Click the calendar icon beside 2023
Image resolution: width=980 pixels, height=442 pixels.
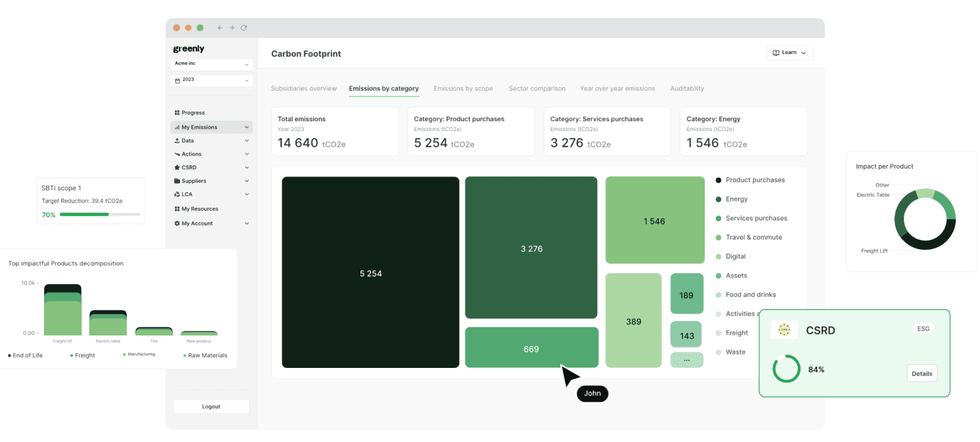point(176,80)
